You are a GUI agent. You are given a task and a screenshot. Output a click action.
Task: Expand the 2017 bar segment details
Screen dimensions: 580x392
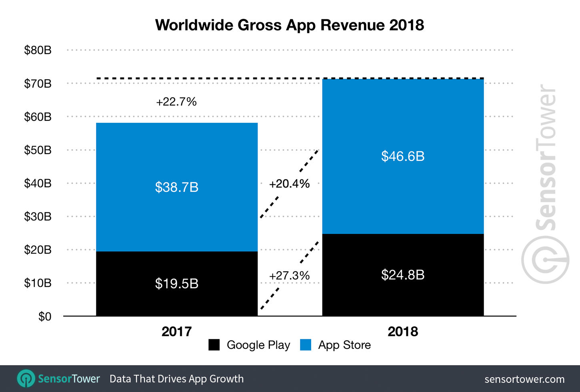pyautogui.click(x=177, y=187)
